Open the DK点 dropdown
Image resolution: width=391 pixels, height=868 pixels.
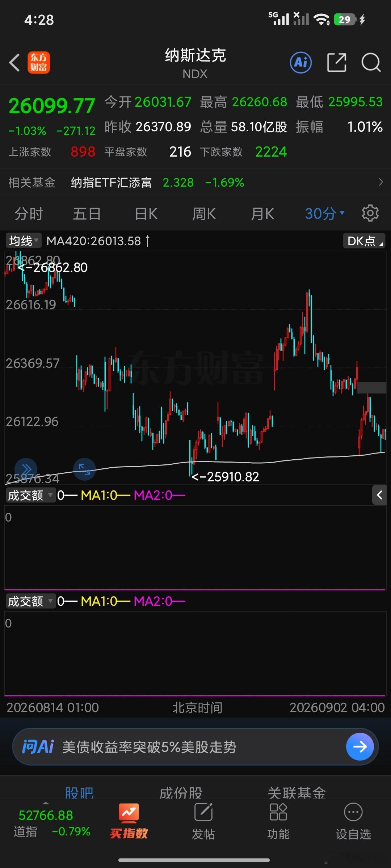[364, 241]
